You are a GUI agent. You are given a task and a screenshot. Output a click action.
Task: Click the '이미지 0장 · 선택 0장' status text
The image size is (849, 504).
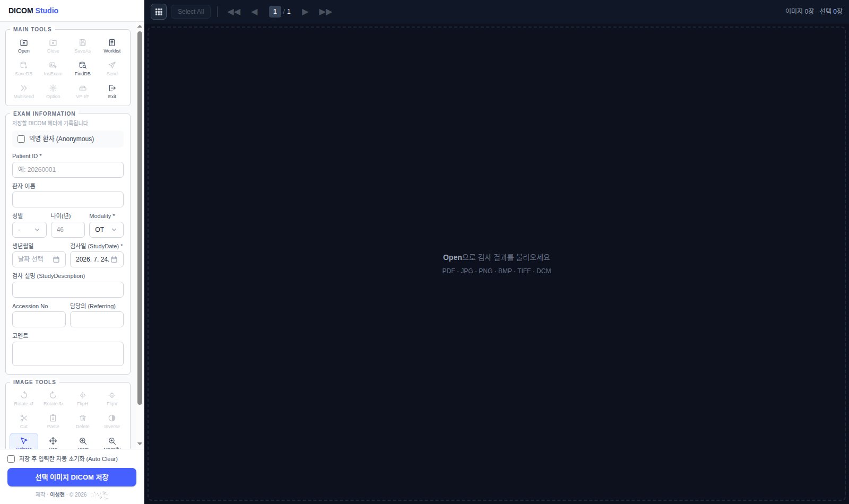pos(814,11)
